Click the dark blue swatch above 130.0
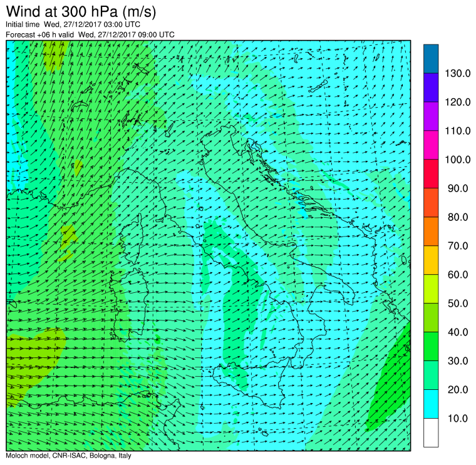 tap(431, 59)
